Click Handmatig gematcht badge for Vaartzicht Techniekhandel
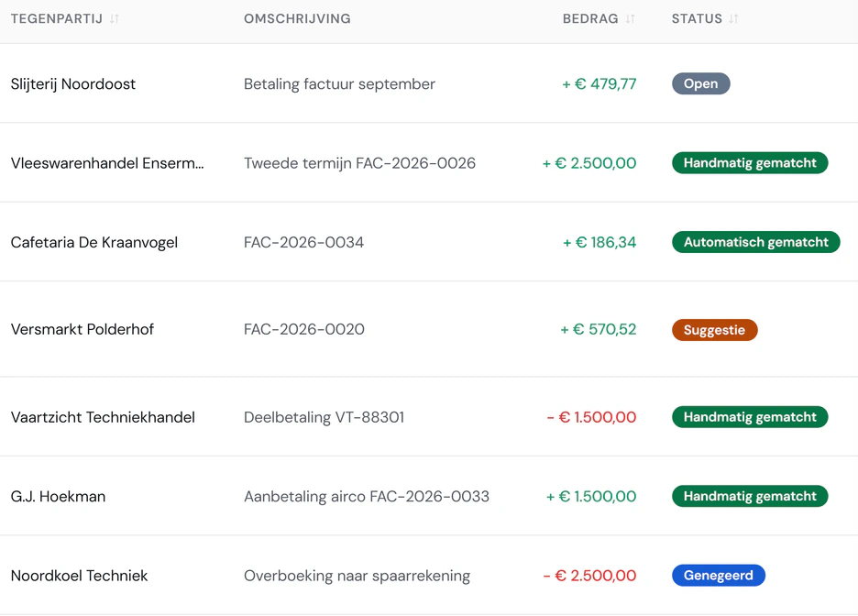This screenshot has width=858, height=616. (750, 417)
